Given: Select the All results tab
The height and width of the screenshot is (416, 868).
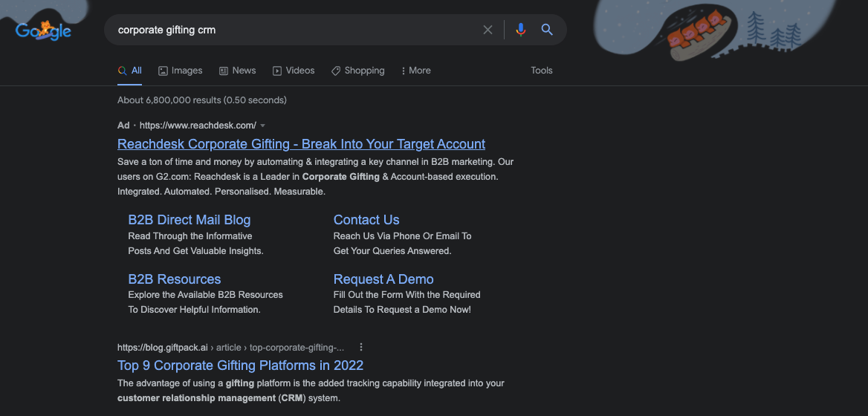Looking at the screenshot, I should [x=129, y=71].
